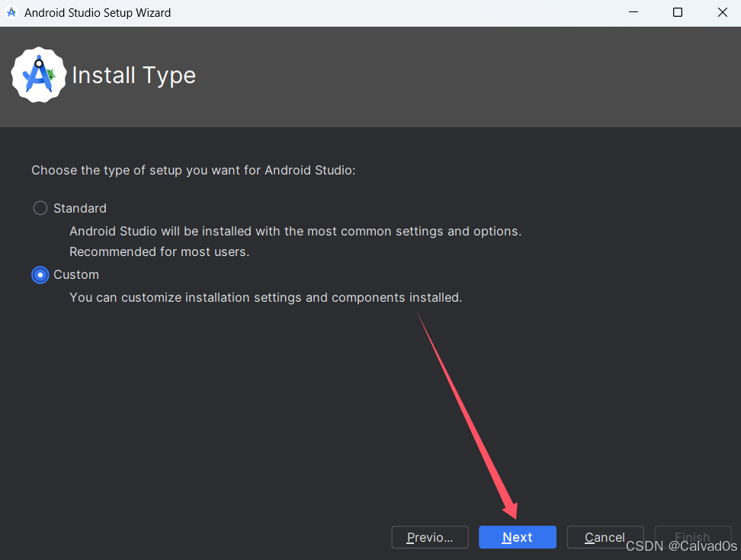This screenshot has width=741, height=560.
Task: Cancel the setup wizard
Action: tap(605, 537)
